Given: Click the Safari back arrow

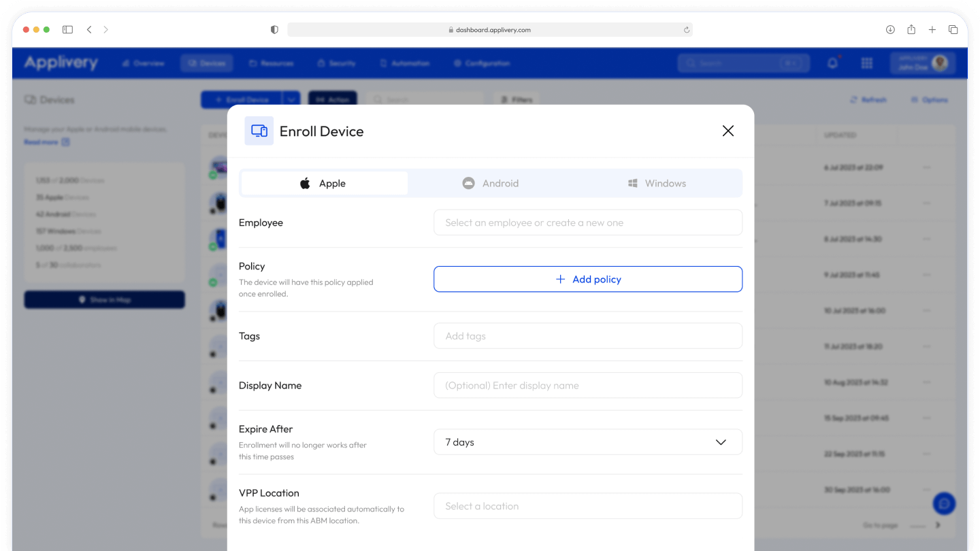Looking at the screenshot, I should click(89, 30).
